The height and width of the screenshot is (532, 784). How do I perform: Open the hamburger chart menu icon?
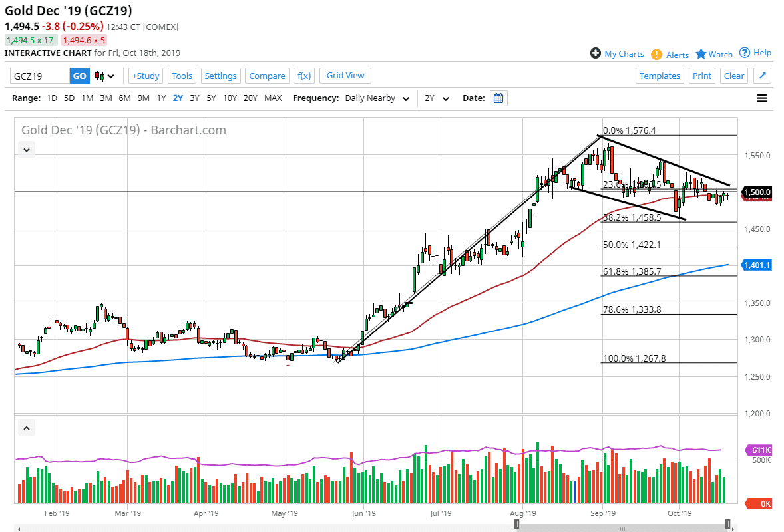[762, 98]
